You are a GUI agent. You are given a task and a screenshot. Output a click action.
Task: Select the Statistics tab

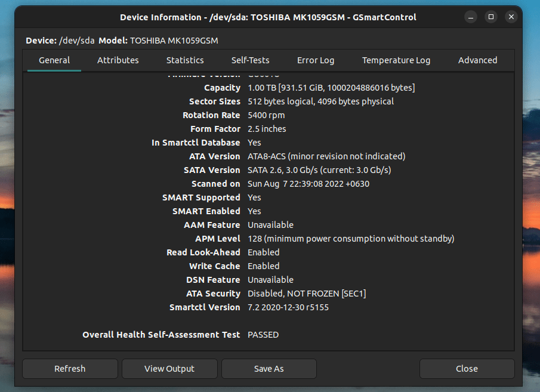pyautogui.click(x=185, y=60)
